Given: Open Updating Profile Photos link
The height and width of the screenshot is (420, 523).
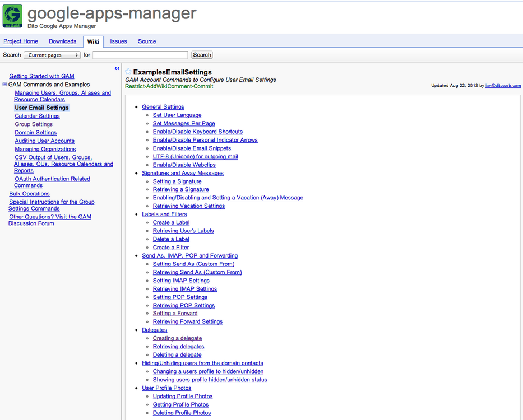Looking at the screenshot, I should (183, 396).
